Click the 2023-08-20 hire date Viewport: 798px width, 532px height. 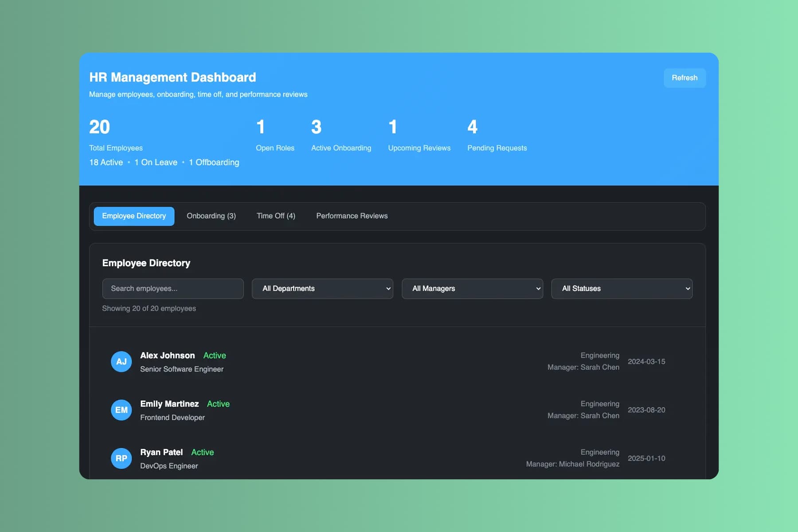(646, 410)
